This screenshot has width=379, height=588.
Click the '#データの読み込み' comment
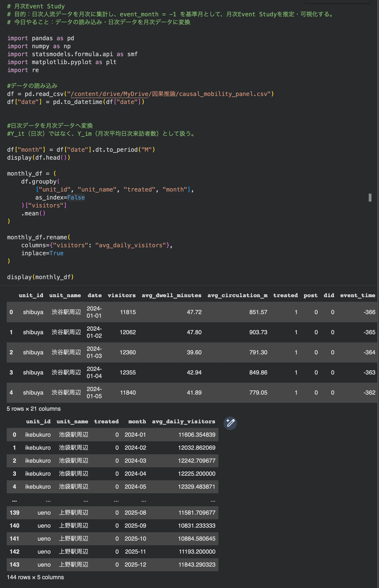[x=32, y=86]
